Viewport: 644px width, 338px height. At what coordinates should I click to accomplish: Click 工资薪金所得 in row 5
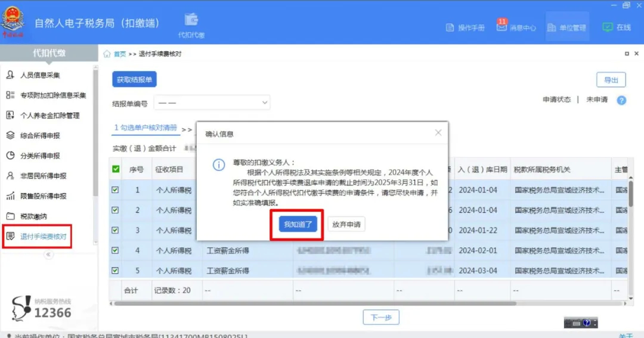(228, 270)
